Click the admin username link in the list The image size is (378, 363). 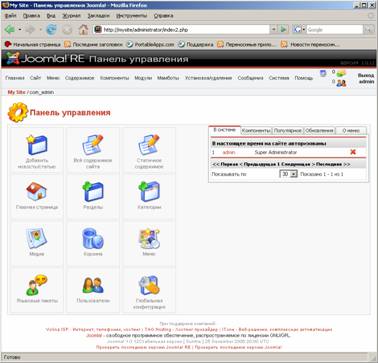point(229,152)
